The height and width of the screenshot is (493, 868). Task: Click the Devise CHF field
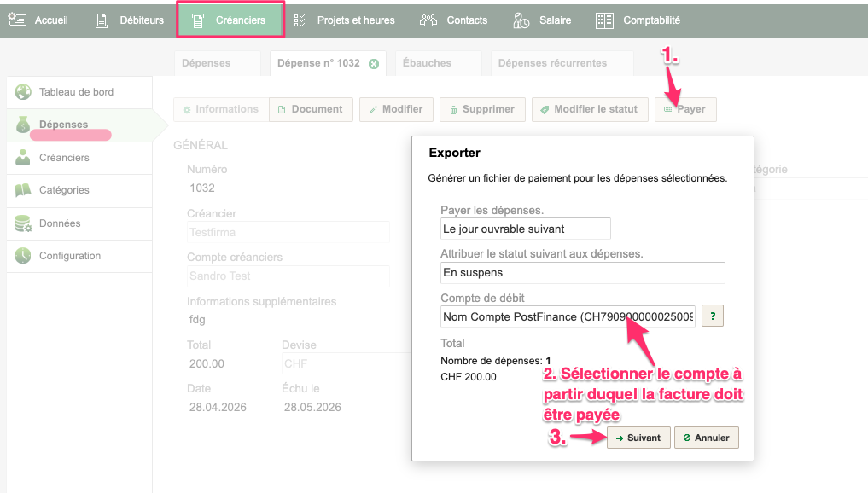click(347, 363)
